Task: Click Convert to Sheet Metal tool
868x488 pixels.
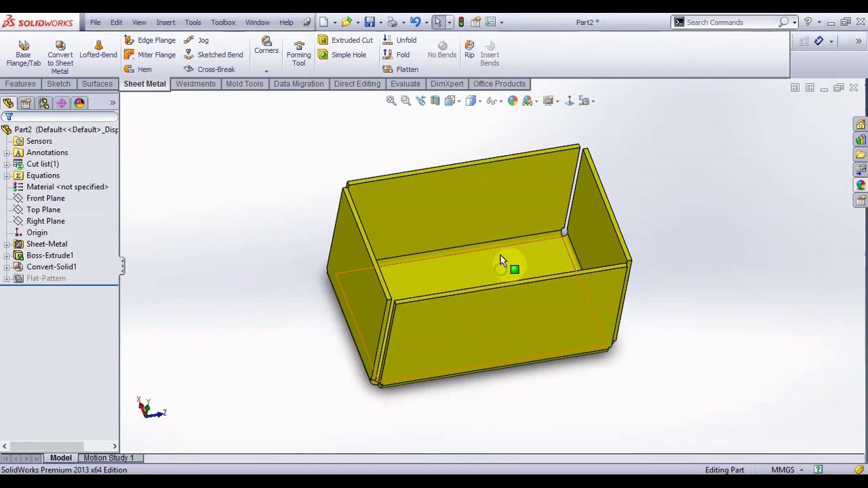Action: (x=60, y=57)
